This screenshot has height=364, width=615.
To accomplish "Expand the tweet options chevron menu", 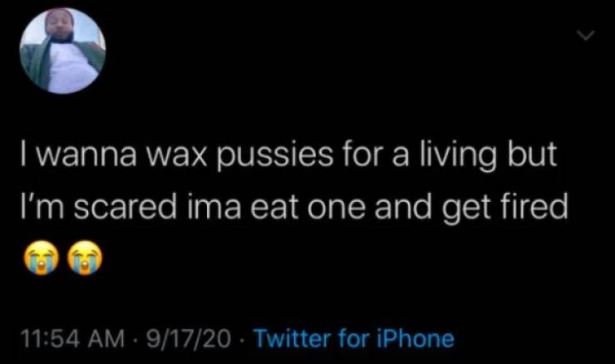I will 587,36.
